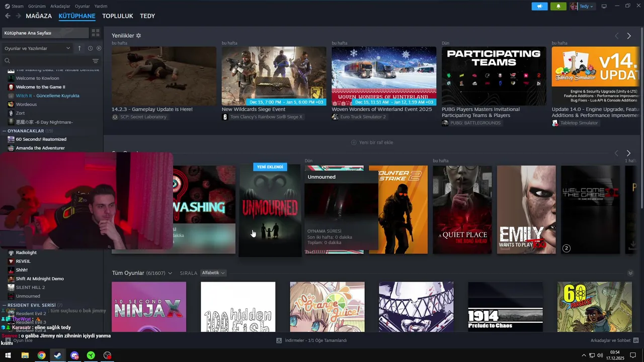Open the Oyunlar menu
Viewport: 644px width, 362px height.
tap(83, 6)
